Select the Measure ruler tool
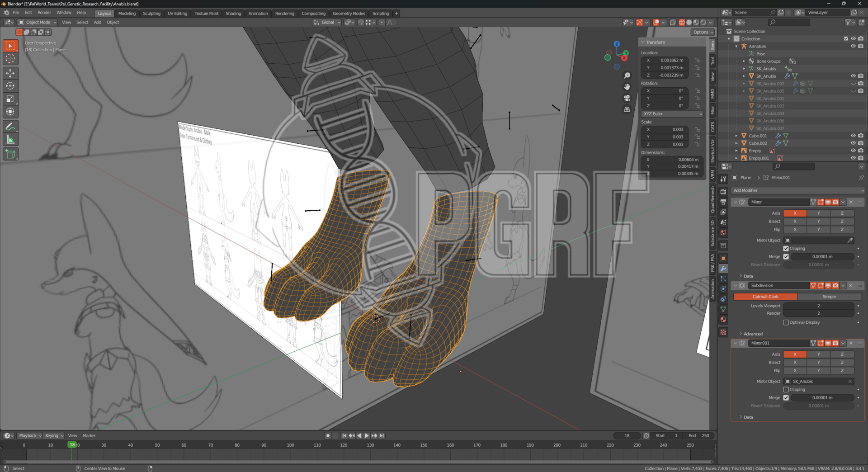The width and height of the screenshot is (868, 472). [10, 140]
